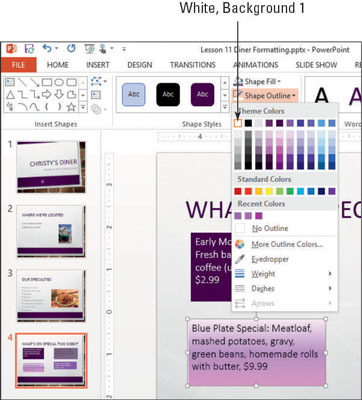Click the Shape Outline button
Image resolution: width=362 pixels, height=400 pixels.
click(x=264, y=96)
